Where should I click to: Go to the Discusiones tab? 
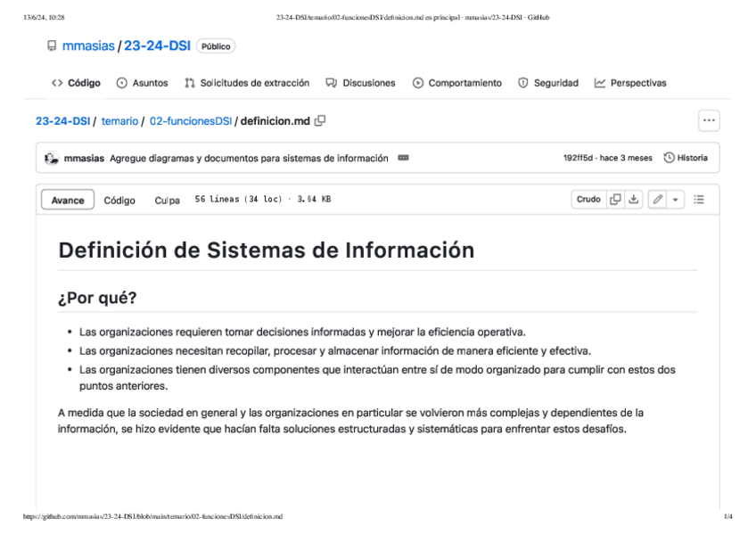pyautogui.click(x=360, y=83)
